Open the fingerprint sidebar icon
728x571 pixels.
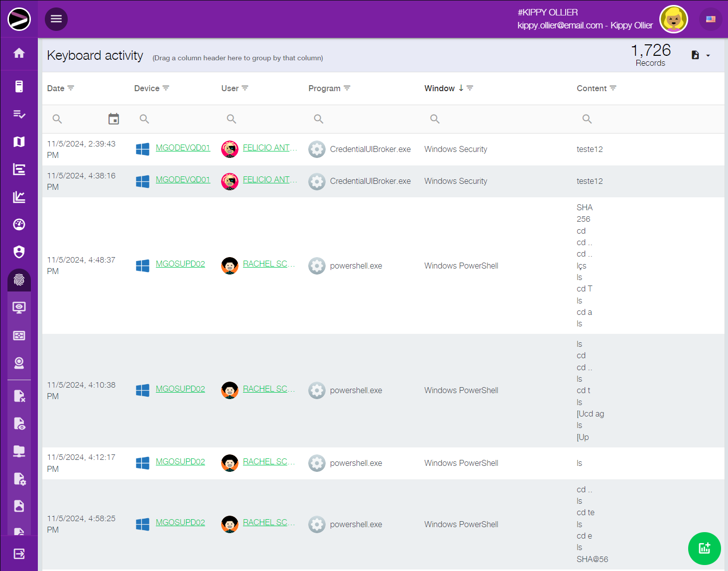click(19, 280)
